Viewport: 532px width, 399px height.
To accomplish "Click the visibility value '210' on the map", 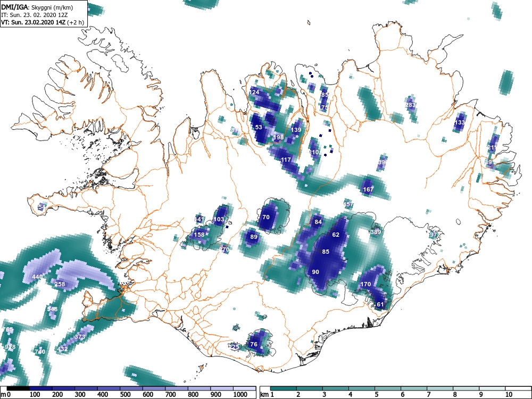I will pos(314,152).
